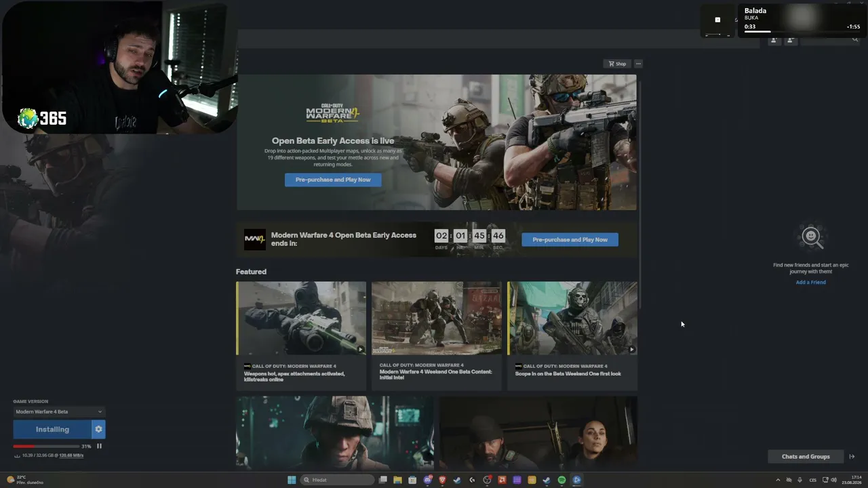Open the weather widget showing 22°C

click(26, 480)
